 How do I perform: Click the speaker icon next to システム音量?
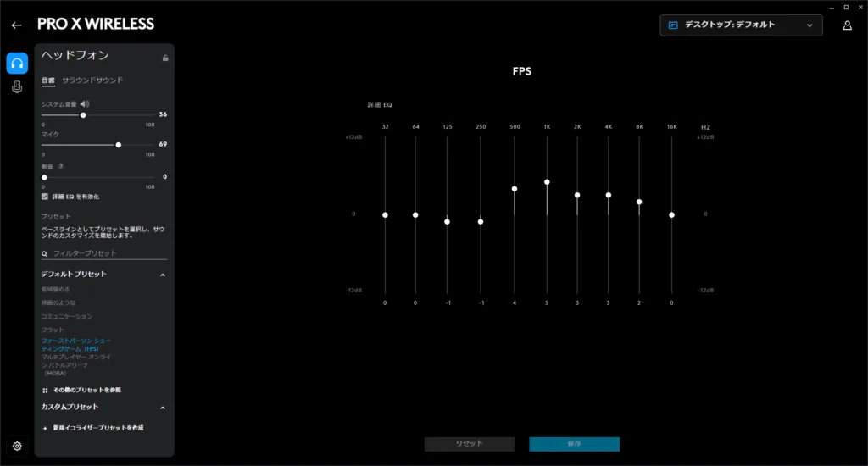coord(85,104)
